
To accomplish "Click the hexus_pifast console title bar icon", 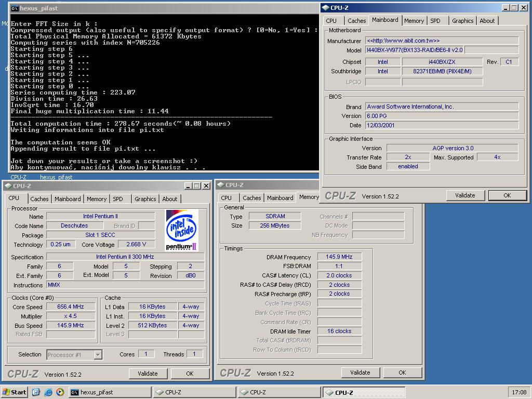I will point(15,8).
